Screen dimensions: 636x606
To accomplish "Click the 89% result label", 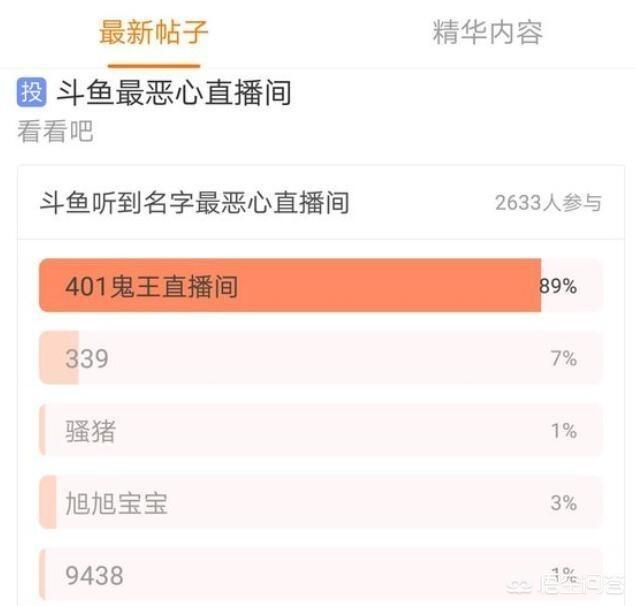I will (558, 286).
